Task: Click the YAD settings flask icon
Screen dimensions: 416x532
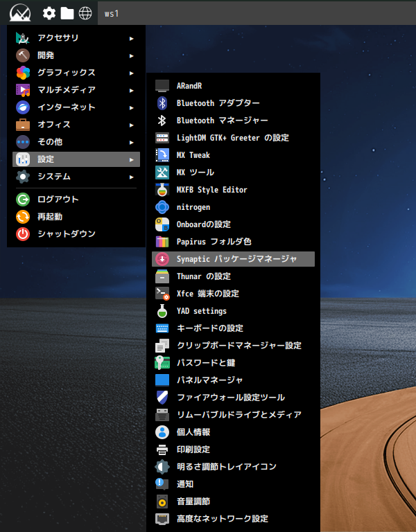Action: click(162, 311)
